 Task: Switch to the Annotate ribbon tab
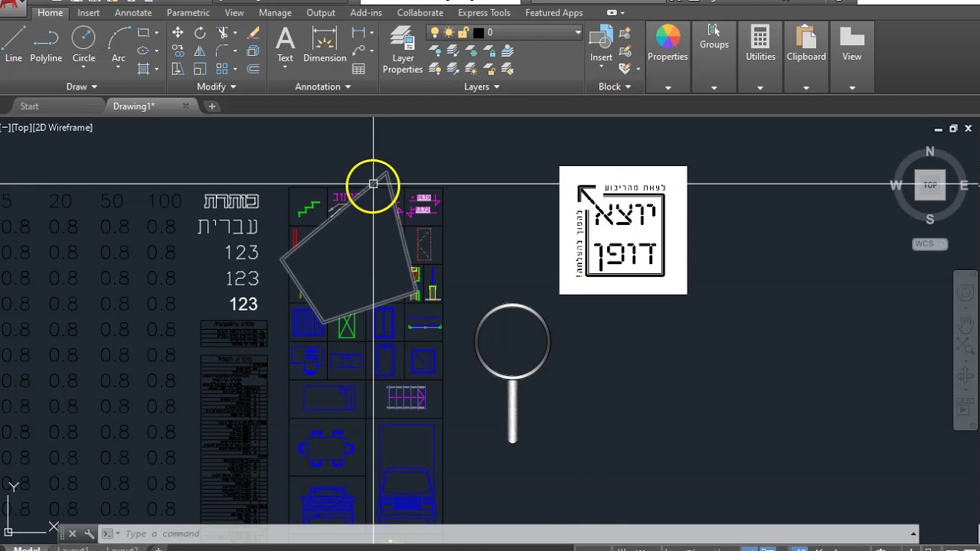[x=133, y=13]
